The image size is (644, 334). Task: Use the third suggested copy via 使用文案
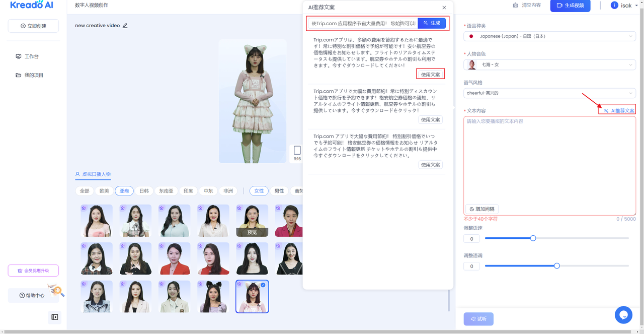pyautogui.click(x=430, y=165)
